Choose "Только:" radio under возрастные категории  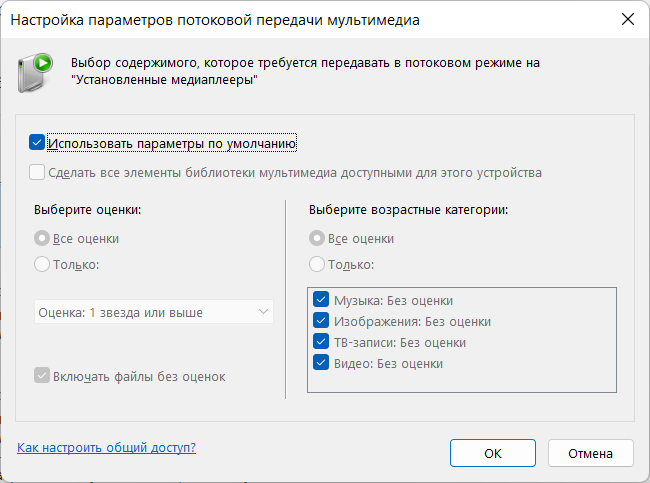pyautogui.click(x=317, y=264)
